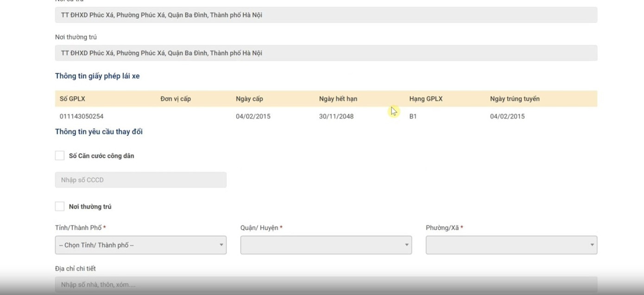The height and width of the screenshot is (295, 644).
Task: Click the Đơn vị cấp column header
Action: tap(176, 99)
